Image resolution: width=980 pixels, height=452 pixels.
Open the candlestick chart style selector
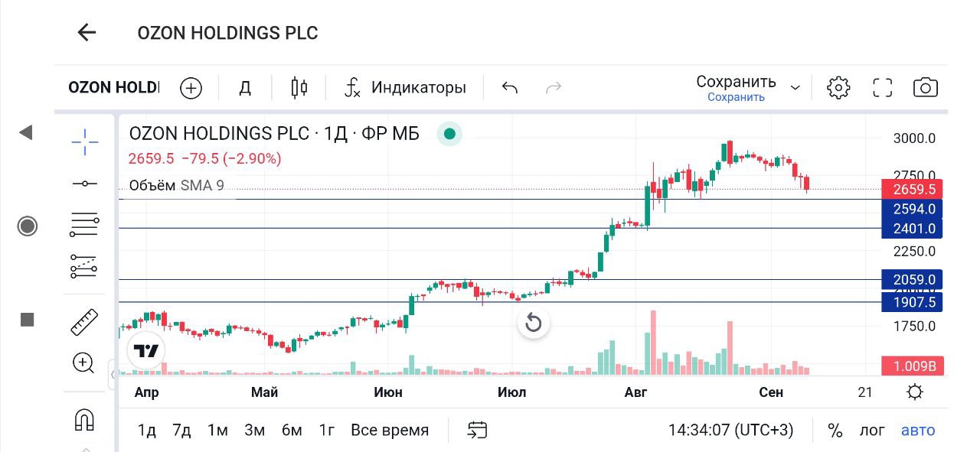[x=299, y=88]
